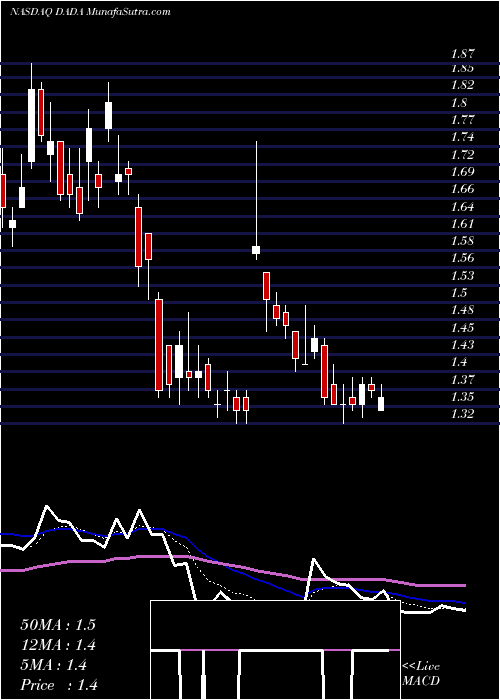The width and height of the screenshot is (500, 700).
Task: Click the 1.32 price axis label
Action: (x=462, y=414)
